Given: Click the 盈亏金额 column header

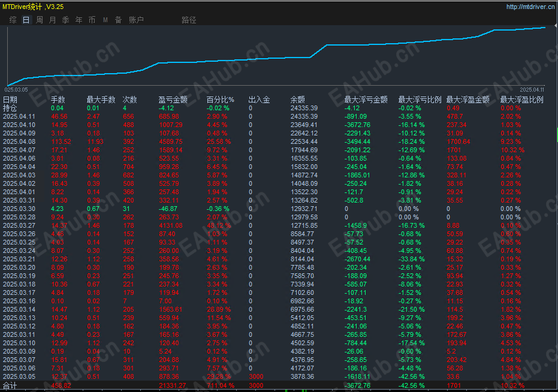Looking at the screenshot, I should click(x=173, y=99).
